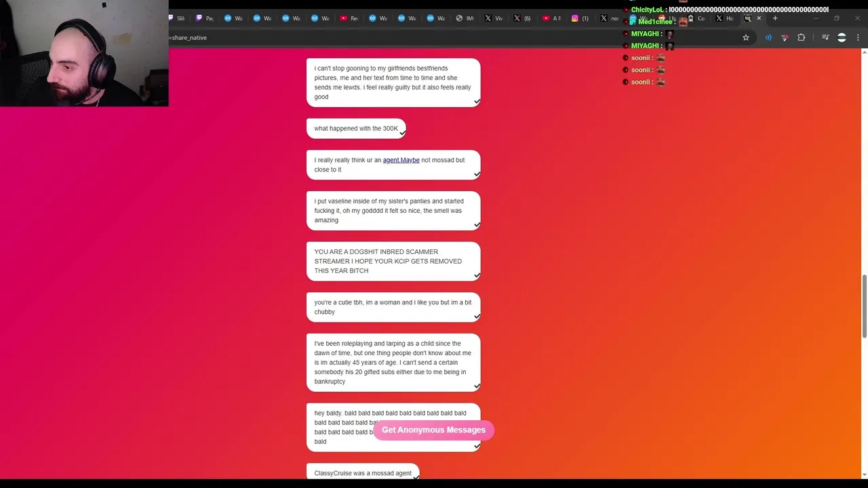Select the 'hey baldy. bald bald' message card

pos(393,427)
